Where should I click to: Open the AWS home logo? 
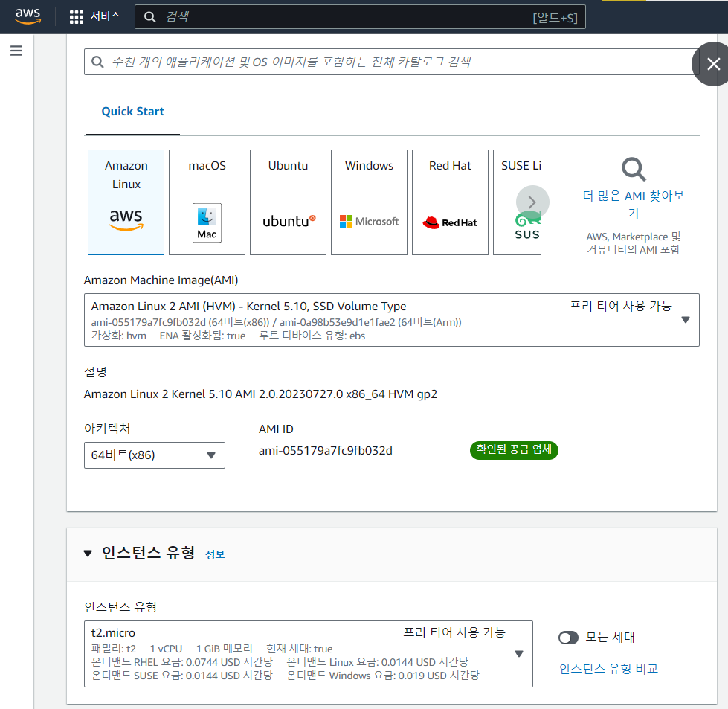coord(28,16)
